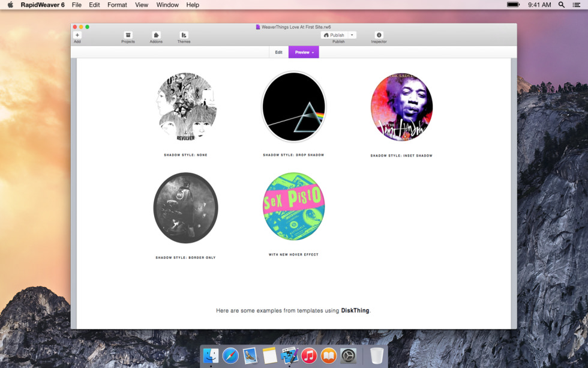
Task: Click 'Shadow Style: None' caption
Action: click(185, 155)
